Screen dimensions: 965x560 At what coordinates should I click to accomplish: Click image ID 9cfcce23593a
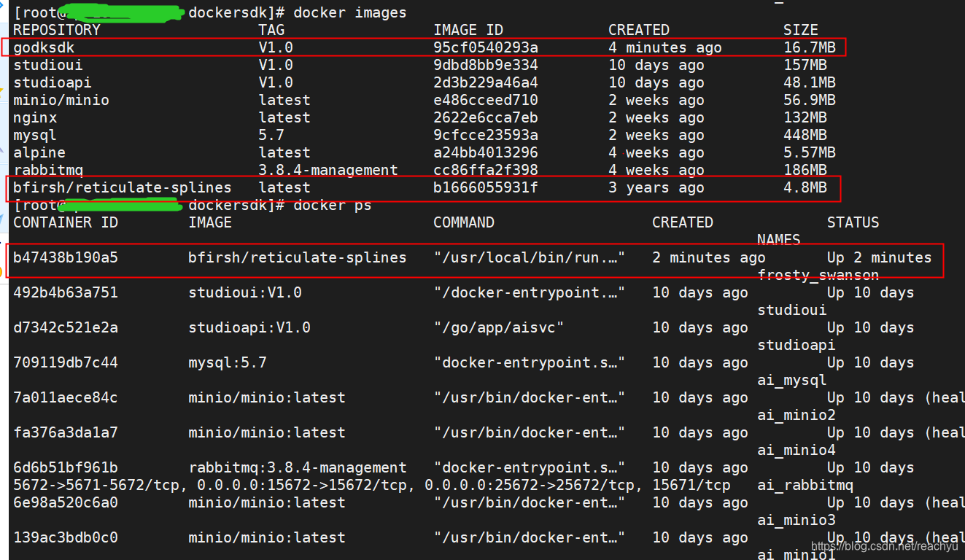486,135
